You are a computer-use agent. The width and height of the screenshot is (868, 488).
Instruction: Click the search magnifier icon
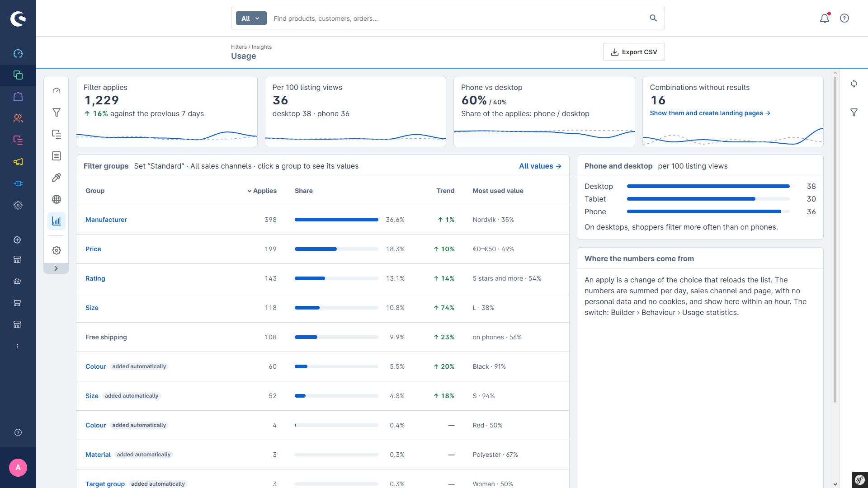pyautogui.click(x=653, y=18)
